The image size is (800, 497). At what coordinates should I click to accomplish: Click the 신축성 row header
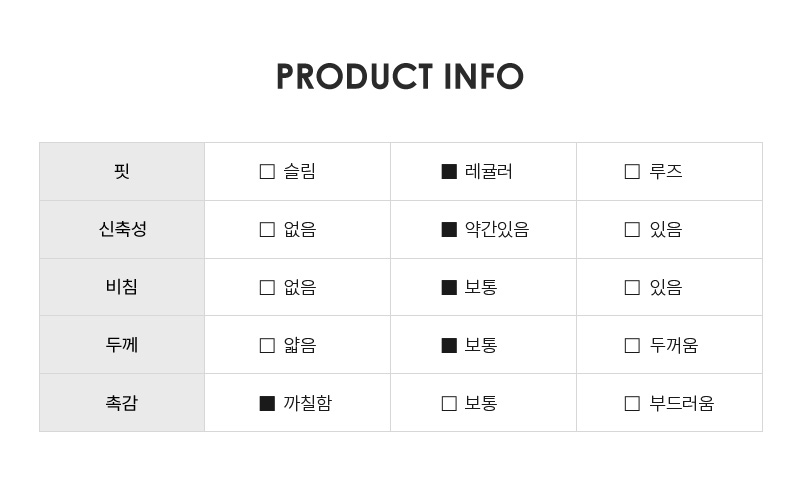pyautogui.click(x=122, y=229)
